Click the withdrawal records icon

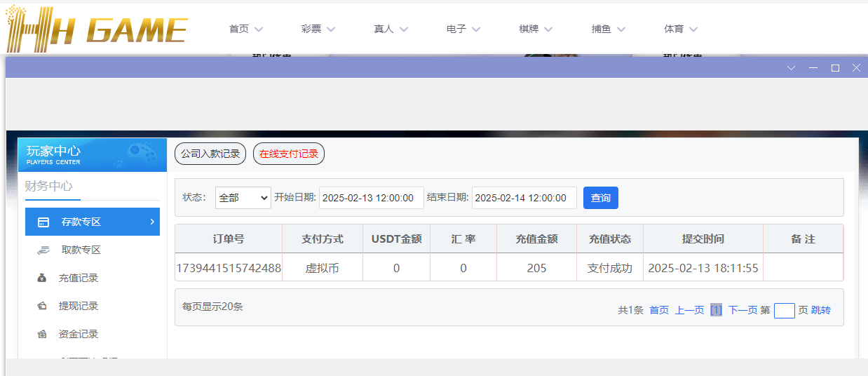[42, 307]
